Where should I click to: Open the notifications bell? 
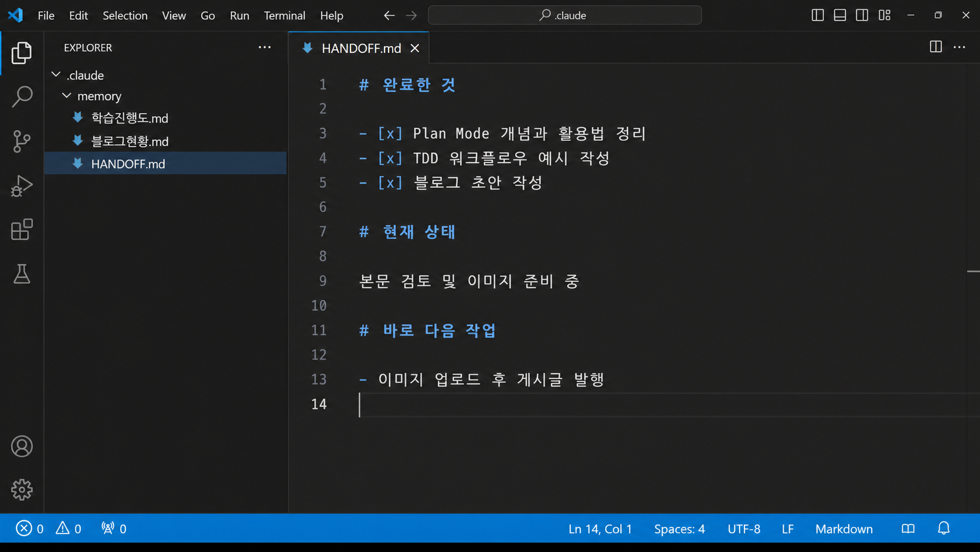tap(944, 529)
